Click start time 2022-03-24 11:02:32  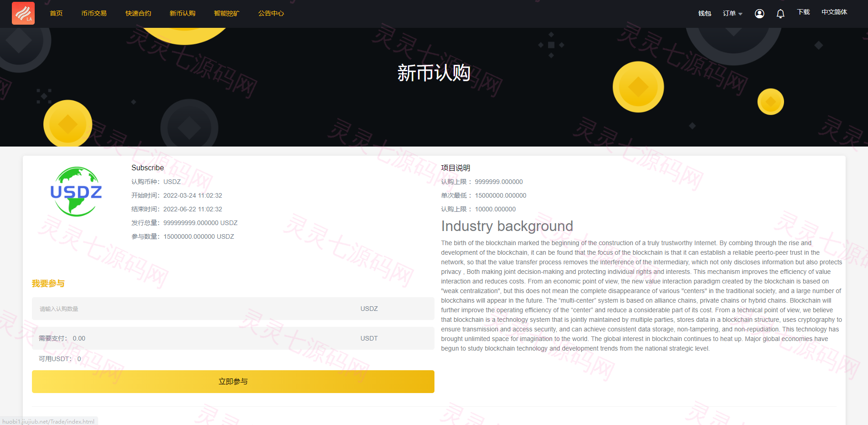(x=193, y=195)
